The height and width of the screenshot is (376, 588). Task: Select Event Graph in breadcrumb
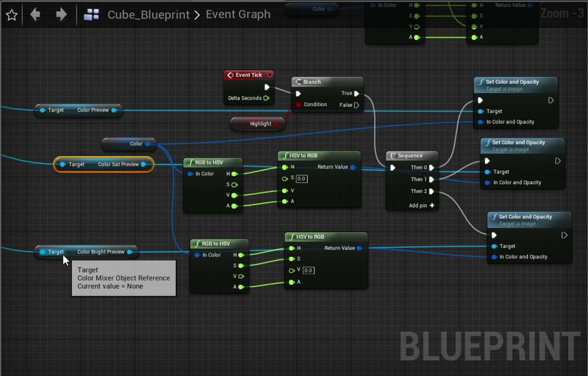pos(238,14)
